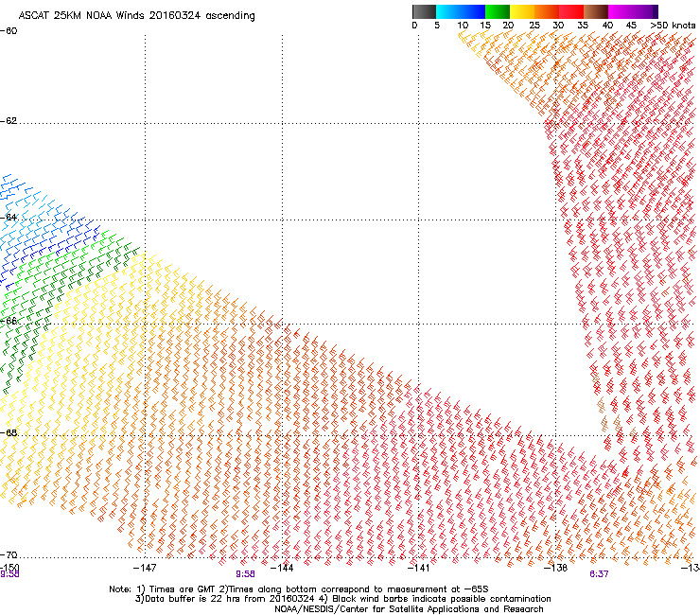
Task: Select the orange 25-30 knots color segment
Action: point(547,11)
